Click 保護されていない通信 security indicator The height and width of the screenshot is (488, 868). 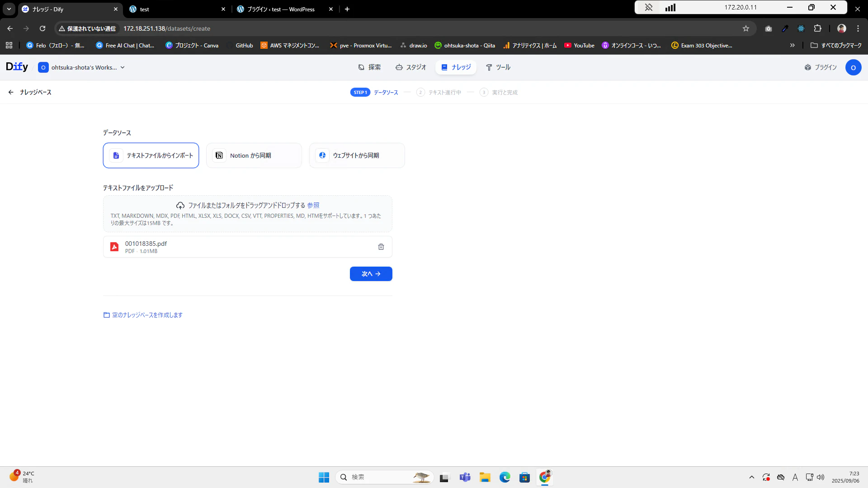(x=87, y=28)
